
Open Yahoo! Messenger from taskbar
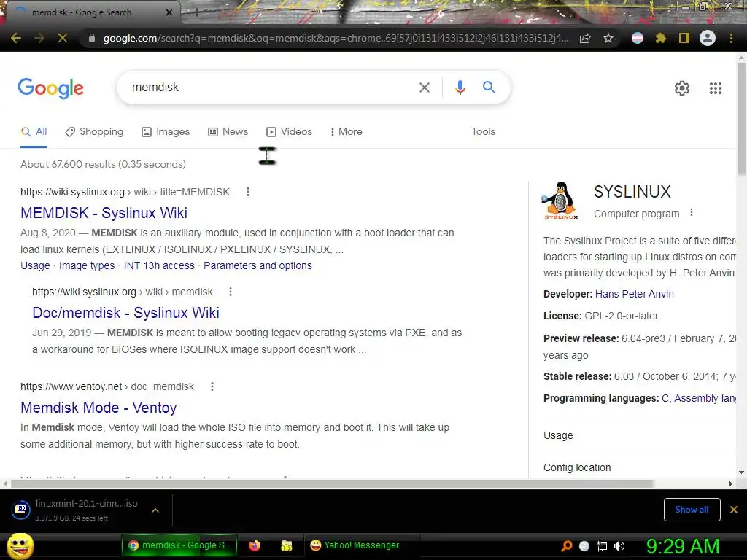coord(361,545)
